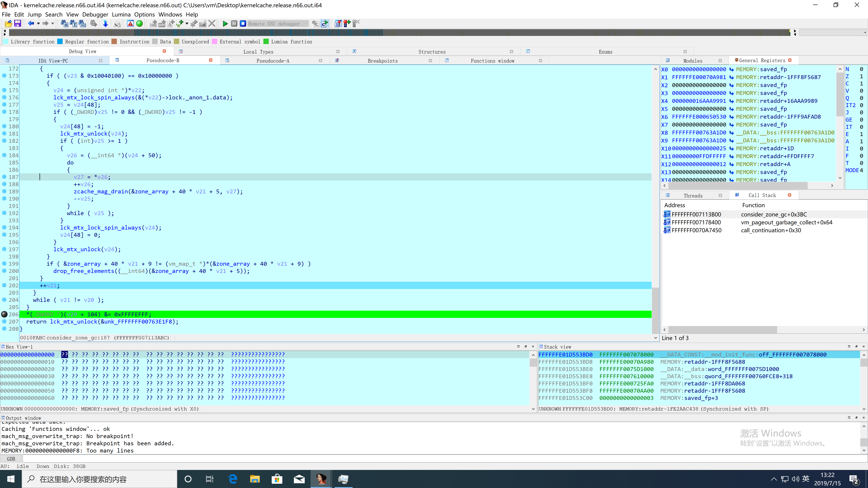The image size is (868, 488).
Task: Click the Zero flag Z value
Action: click(861, 76)
